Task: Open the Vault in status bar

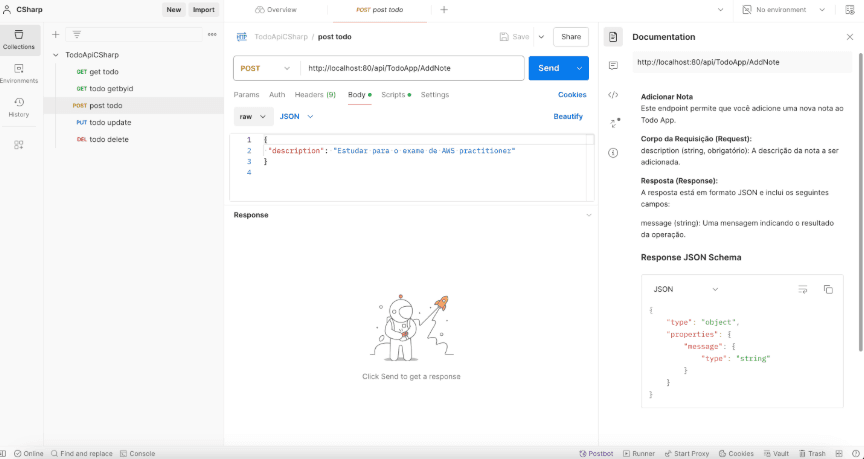Action: (x=776, y=453)
